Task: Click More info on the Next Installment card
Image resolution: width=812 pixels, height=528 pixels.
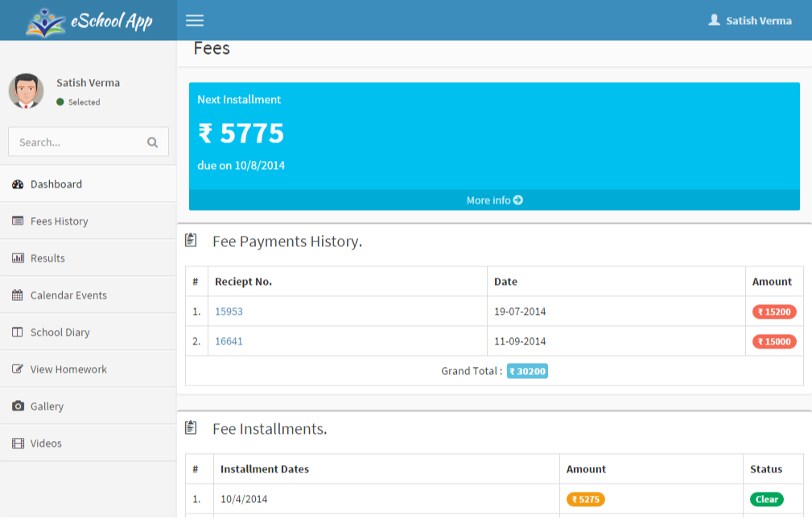Action: (x=494, y=200)
